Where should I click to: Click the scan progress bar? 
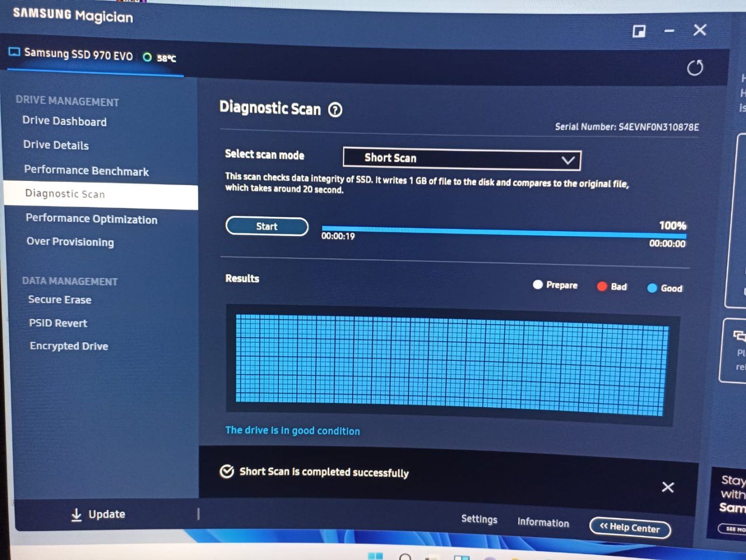point(504,232)
